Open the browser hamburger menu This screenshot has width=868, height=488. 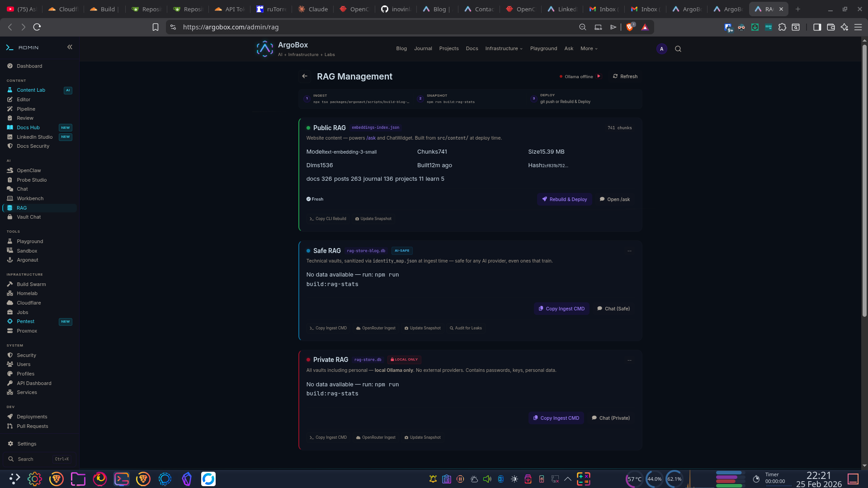pyautogui.click(x=858, y=27)
